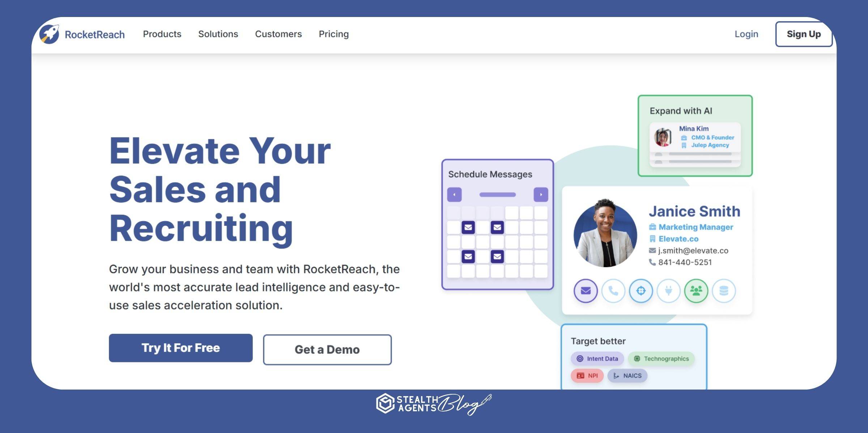
Task: Click the Elevate.co company name
Action: (678, 239)
